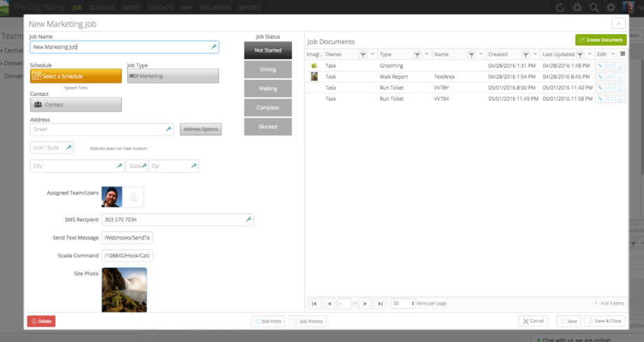Go to the next page of documents

coord(365,303)
